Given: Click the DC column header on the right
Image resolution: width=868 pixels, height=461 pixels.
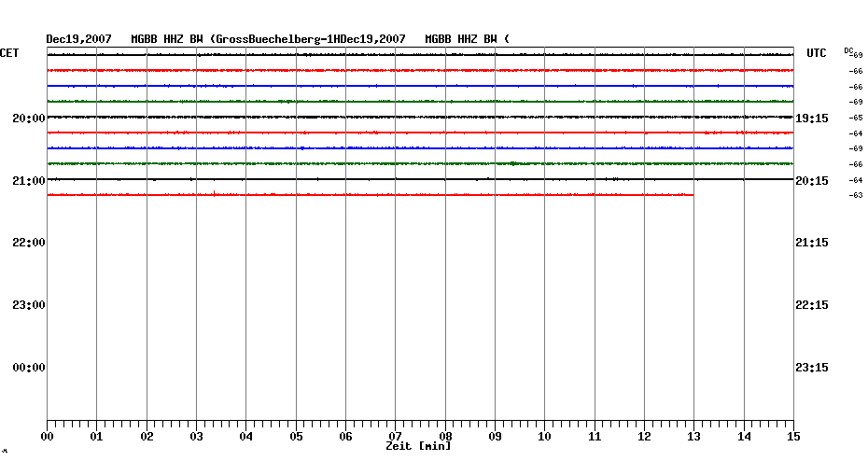Looking at the screenshot, I should click(848, 50).
